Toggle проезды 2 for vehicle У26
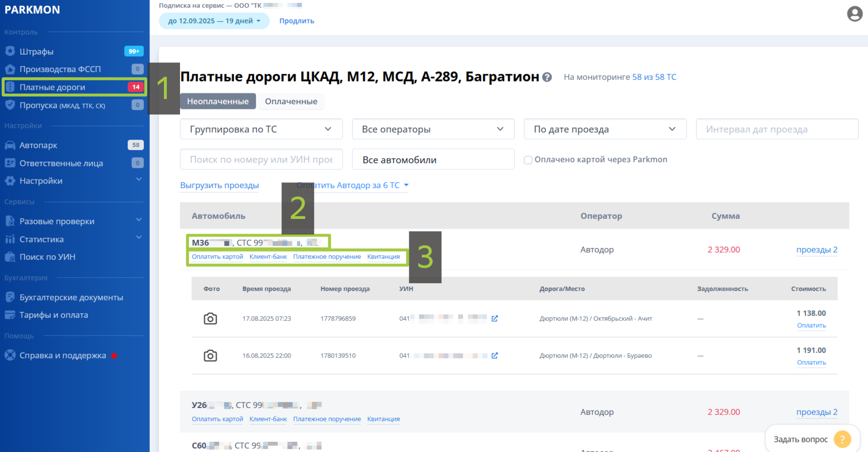This screenshot has height=452, width=868. pos(817,412)
